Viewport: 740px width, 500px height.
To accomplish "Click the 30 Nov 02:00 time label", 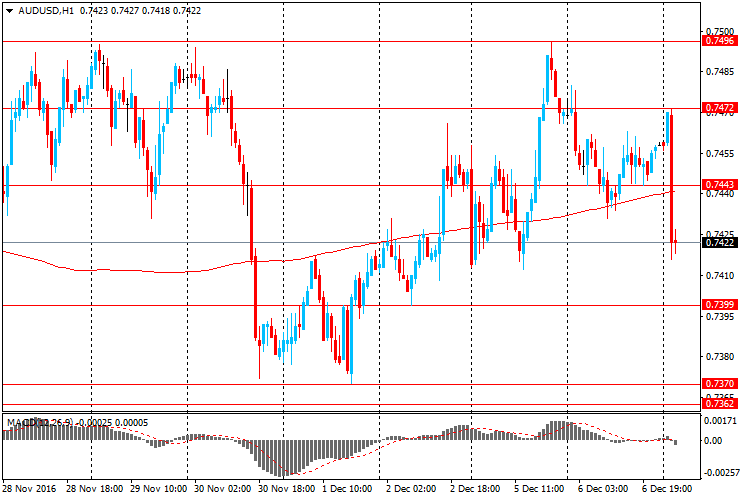I will [x=225, y=490].
